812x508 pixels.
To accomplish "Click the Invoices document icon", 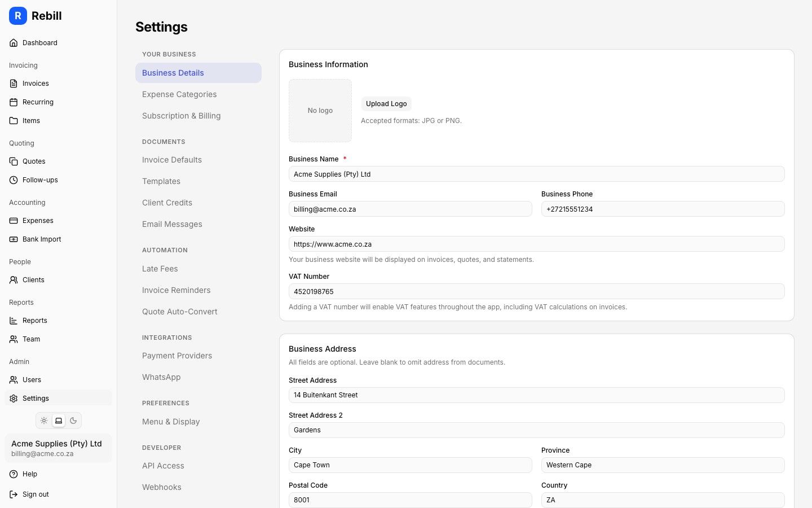I will click(x=14, y=84).
